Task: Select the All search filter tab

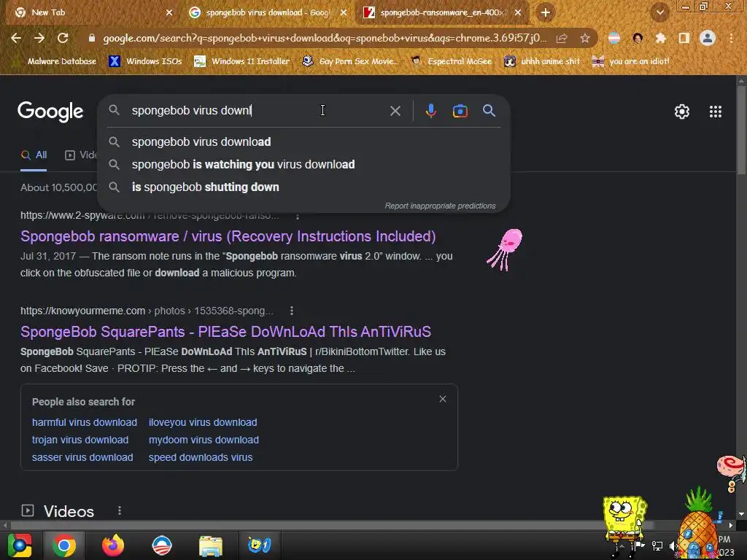Action: [x=34, y=155]
